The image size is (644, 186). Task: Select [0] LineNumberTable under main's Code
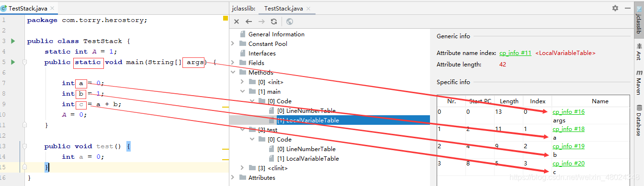(x=306, y=110)
